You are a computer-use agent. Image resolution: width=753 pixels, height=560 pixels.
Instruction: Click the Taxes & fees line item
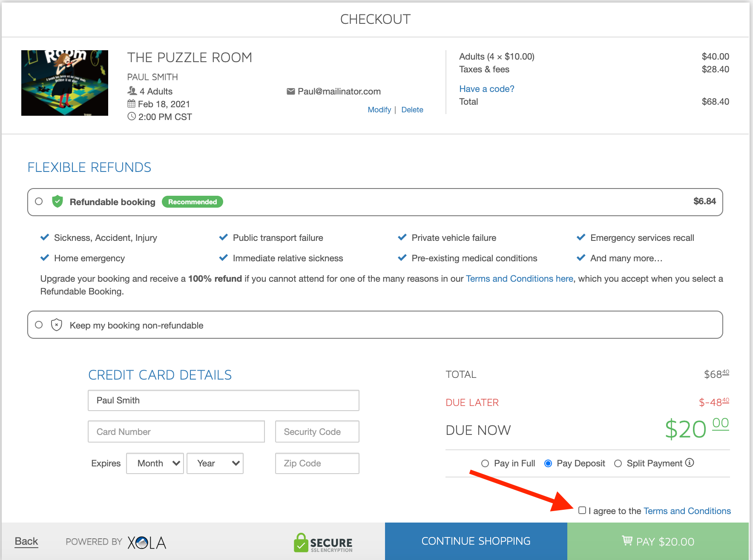click(x=484, y=69)
